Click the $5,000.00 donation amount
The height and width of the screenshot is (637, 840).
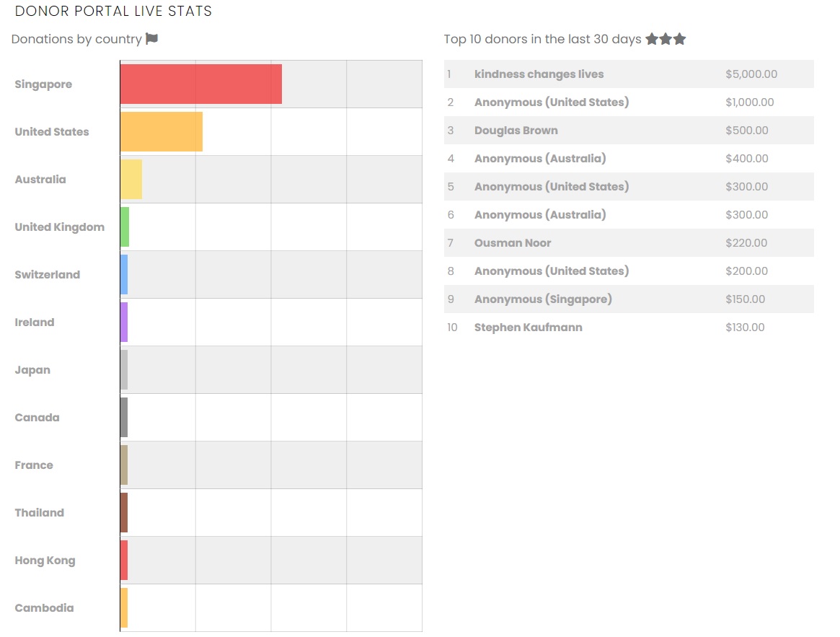751,74
